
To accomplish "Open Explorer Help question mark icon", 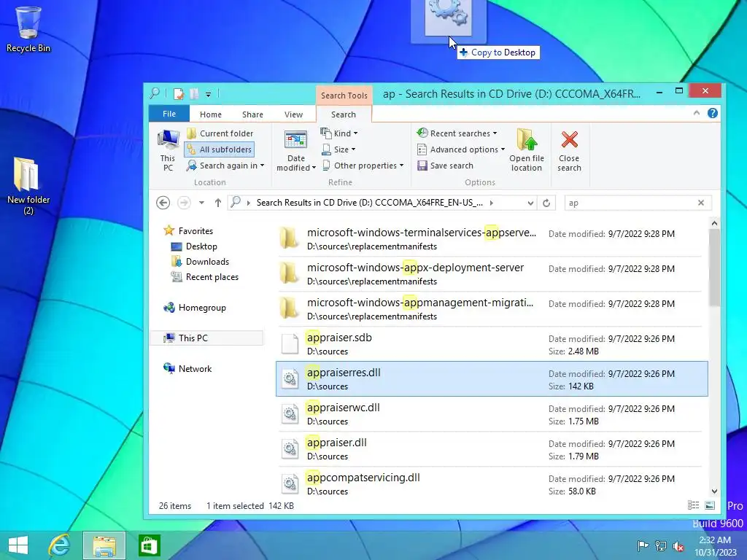I will tap(712, 113).
